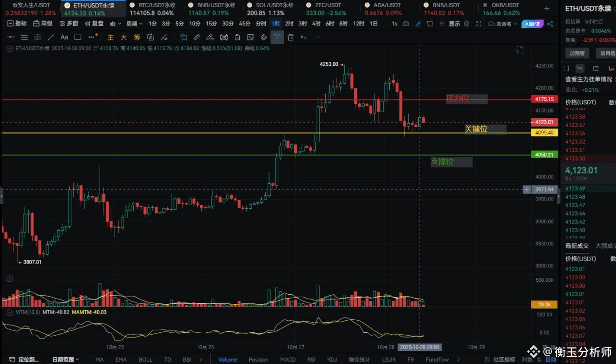Click the 主 indicator icon
The width and height of the screenshot is (616, 364).
(110, 37)
